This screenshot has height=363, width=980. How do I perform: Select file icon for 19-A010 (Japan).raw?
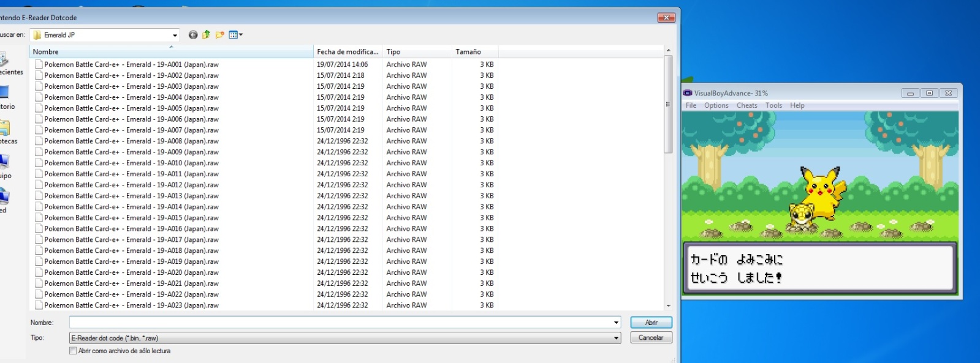pyautogui.click(x=39, y=163)
